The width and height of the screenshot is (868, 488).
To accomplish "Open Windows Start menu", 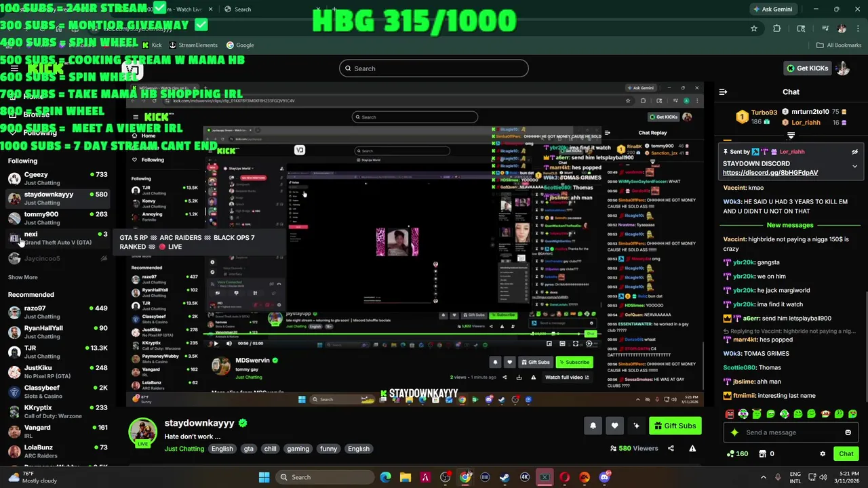I will pos(264,477).
